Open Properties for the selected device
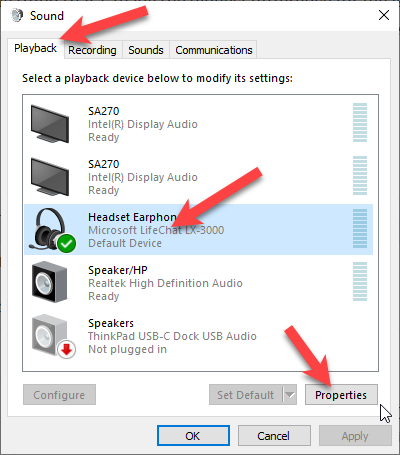The height and width of the screenshot is (455, 400). click(341, 395)
